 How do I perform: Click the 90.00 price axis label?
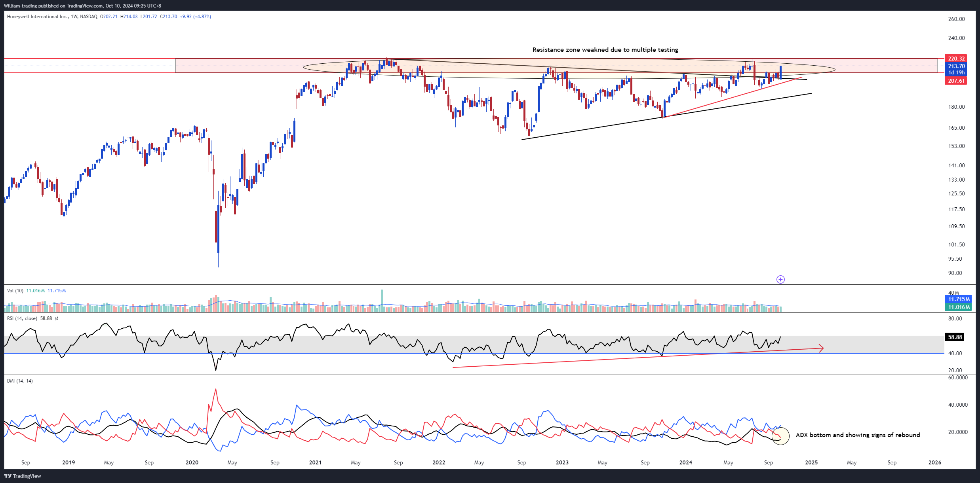click(955, 273)
